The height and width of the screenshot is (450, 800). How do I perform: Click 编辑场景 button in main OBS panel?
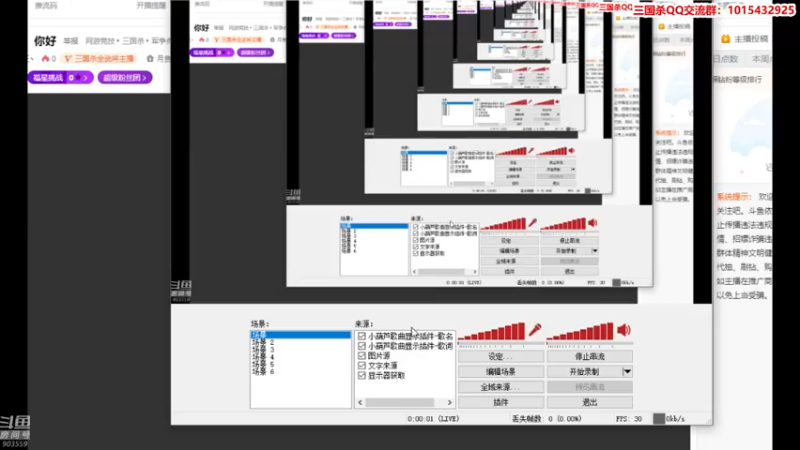click(x=501, y=372)
